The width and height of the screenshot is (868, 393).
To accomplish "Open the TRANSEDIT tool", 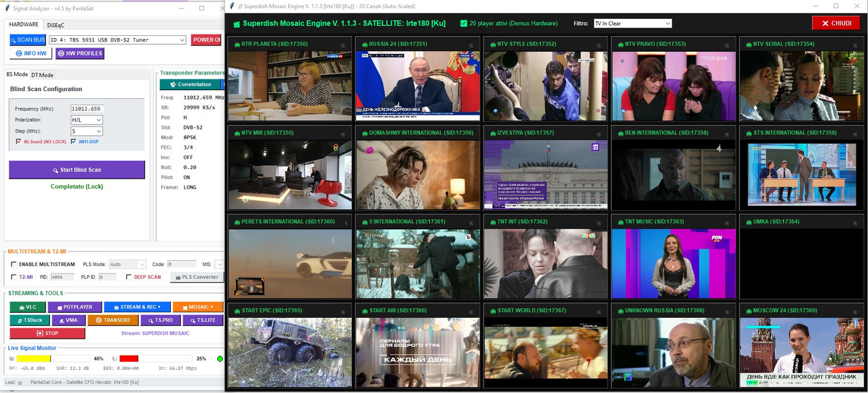I will [x=113, y=320].
